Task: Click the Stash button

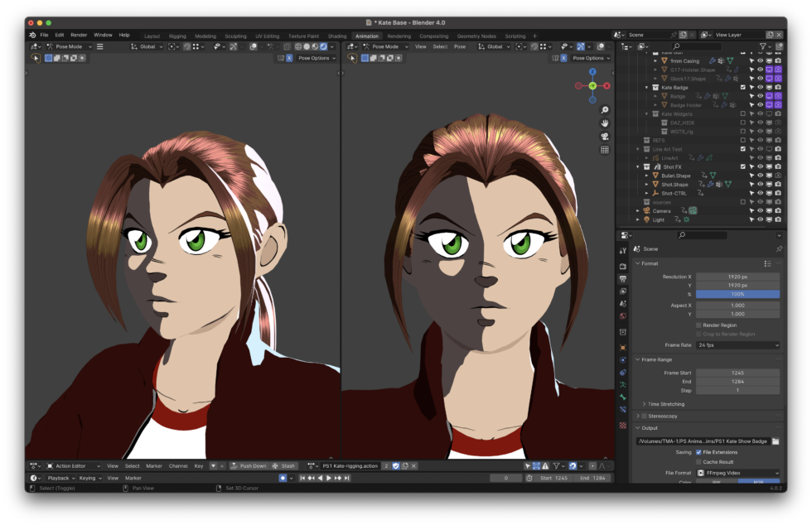Action: point(283,465)
